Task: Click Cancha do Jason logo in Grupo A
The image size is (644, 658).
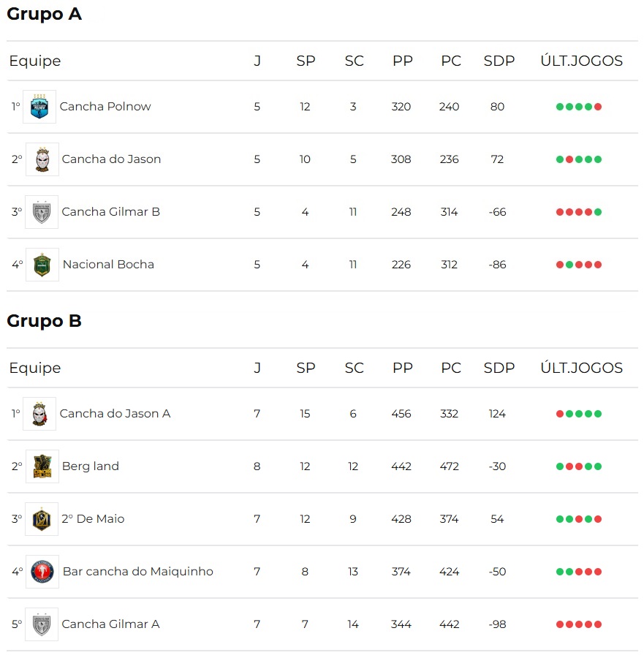Action: (42, 159)
